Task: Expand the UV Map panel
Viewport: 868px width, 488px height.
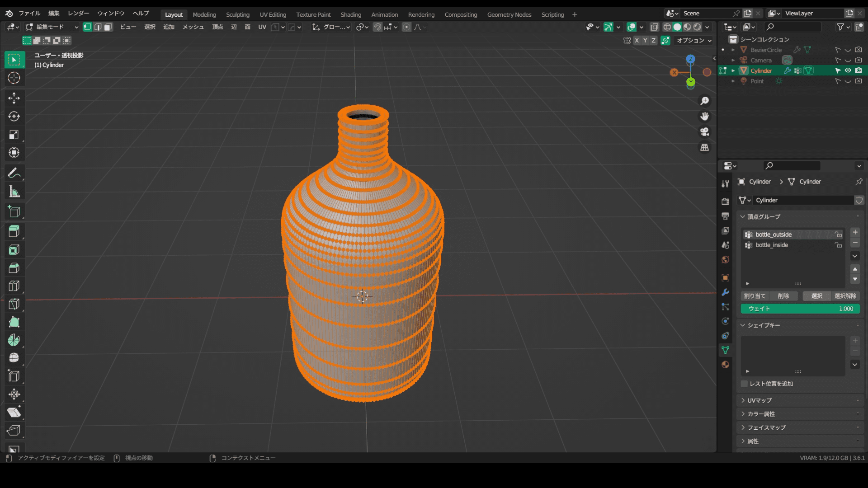Action: click(x=759, y=400)
